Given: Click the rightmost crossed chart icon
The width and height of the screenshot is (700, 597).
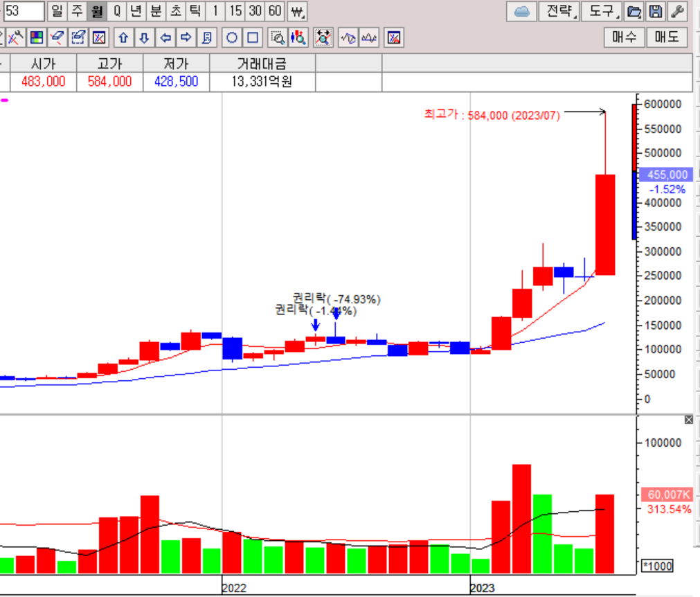Looking at the screenshot, I should [394, 37].
